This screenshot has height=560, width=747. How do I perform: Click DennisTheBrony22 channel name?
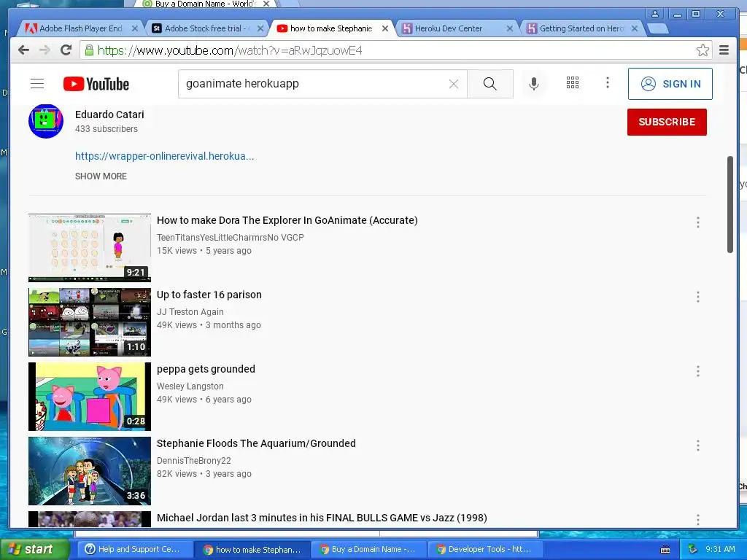(194, 460)
